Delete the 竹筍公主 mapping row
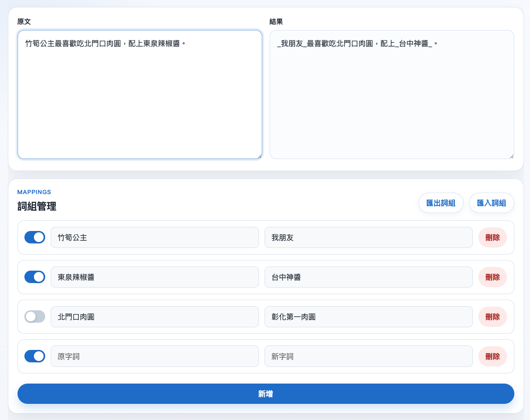Image resolution: width=530 pixels, height=420 pixels. tap(492, 237)
